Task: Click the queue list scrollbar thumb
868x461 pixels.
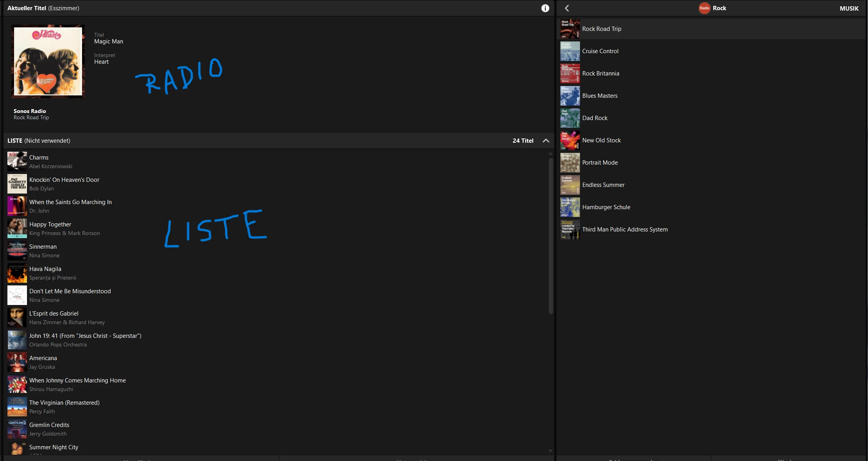Action: pos(551,236)
